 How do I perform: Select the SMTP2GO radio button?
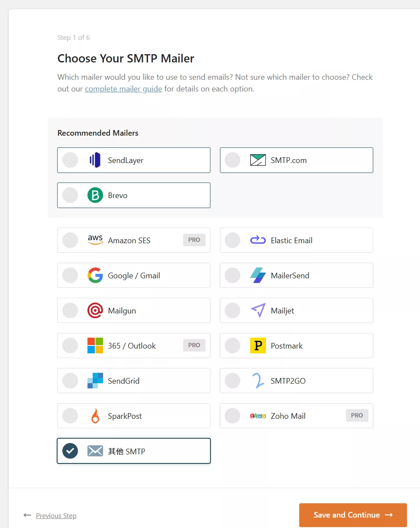(233, 381)
